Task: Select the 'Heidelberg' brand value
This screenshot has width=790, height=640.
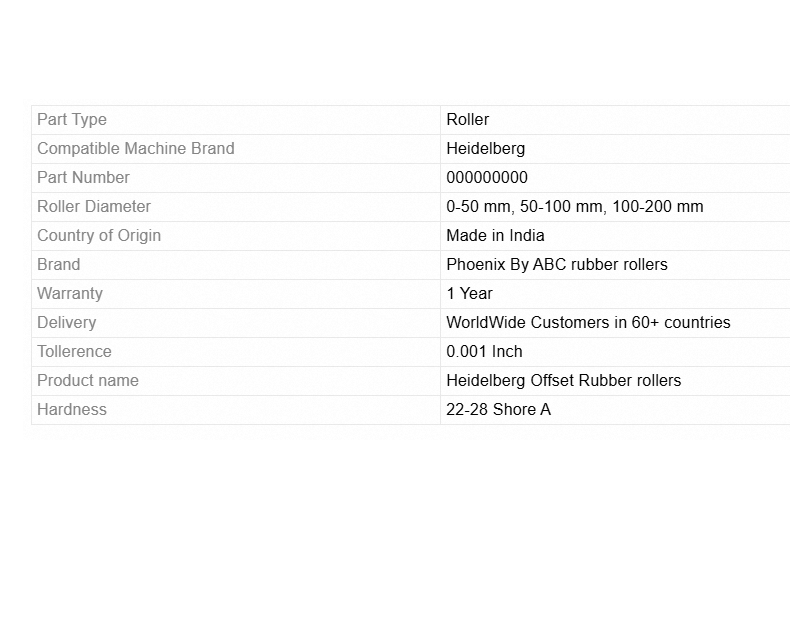Action: (x=486, y=149)
